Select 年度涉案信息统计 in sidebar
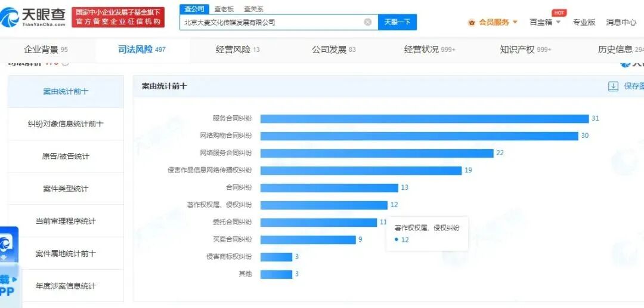644x308 pixels. [x=66, y=286]
